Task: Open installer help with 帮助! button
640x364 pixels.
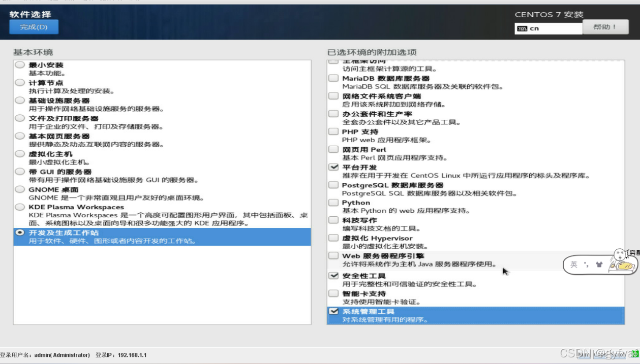Action: click(x=604, y=27)
